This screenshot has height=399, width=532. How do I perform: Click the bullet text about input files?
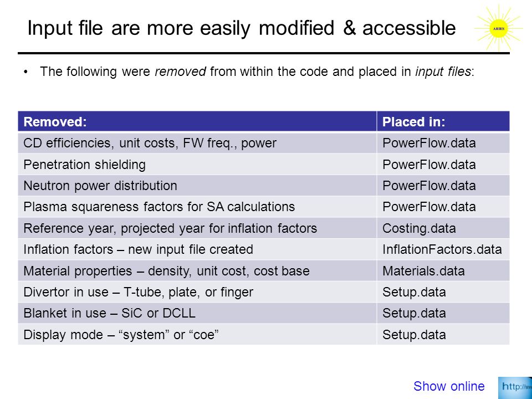[x=257, y=71]
